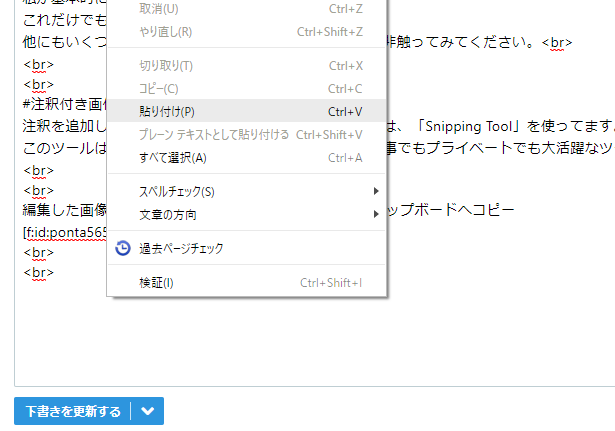Click #注釈付き画 heading line in editor

[65, 104]
